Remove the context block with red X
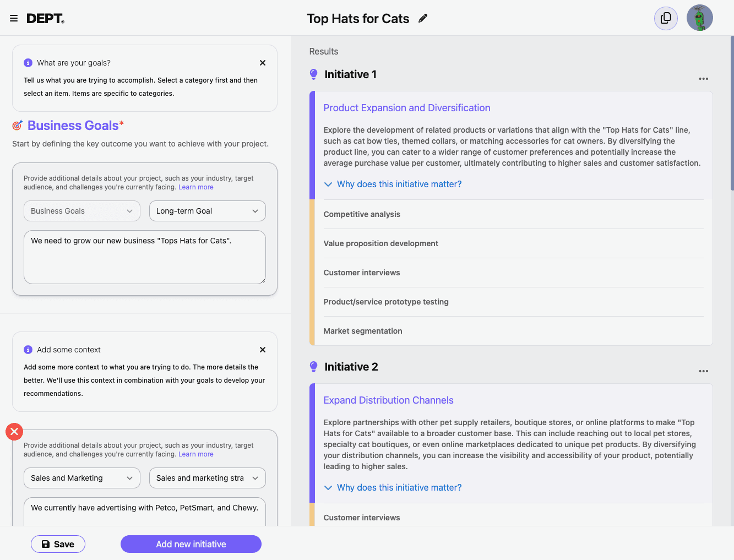Viewport: 734px width, 560px height. coord(14,432)
